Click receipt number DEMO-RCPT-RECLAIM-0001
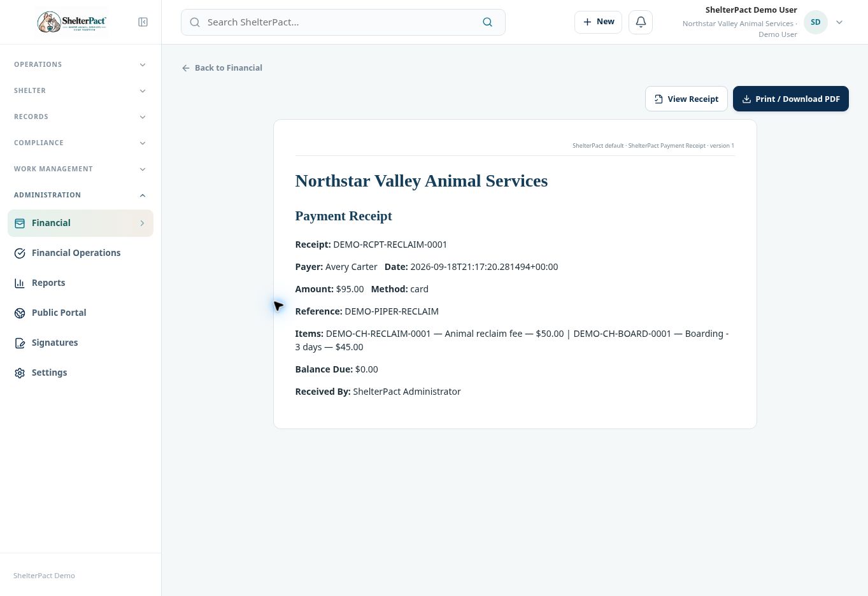 coord(390,245)
